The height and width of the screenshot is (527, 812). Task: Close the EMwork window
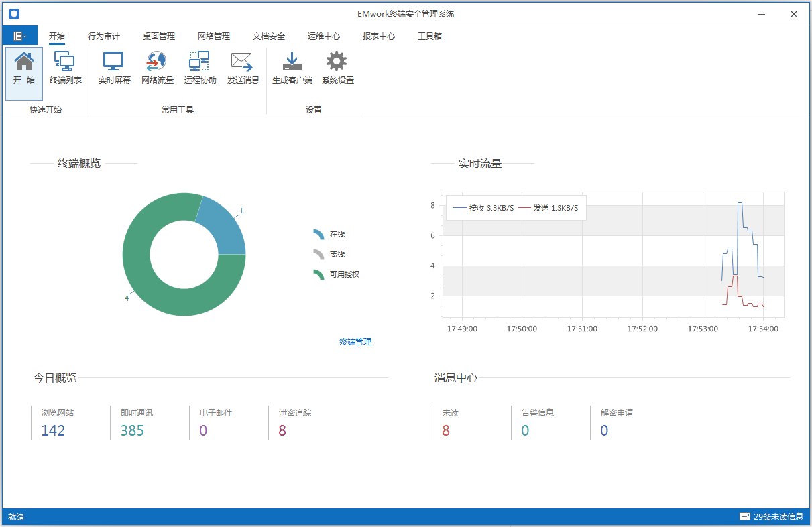(x=793, y=13)
